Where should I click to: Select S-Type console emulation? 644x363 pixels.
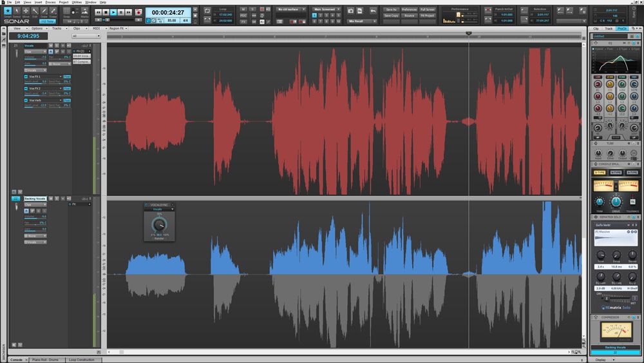pyautogui.click(x=600, y=173)
